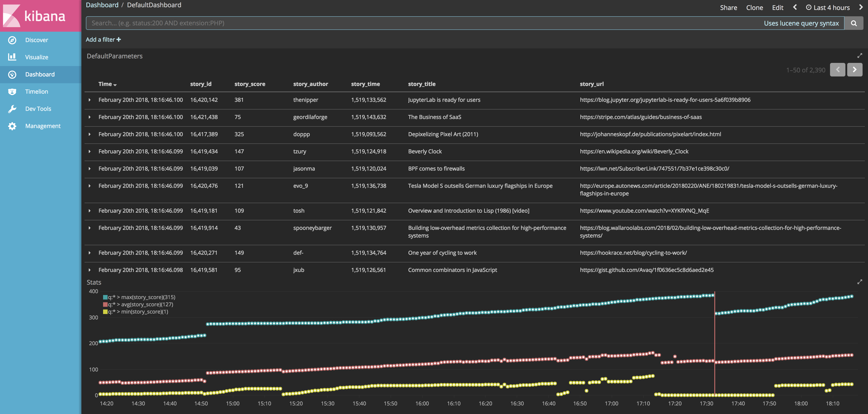Click the story_url column header
This screenshot has width=868, height=414.
click(x=591, y=84)
